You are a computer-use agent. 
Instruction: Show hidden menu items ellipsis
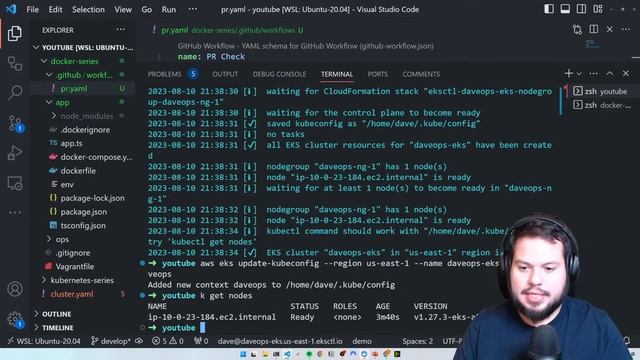(193, 9)
